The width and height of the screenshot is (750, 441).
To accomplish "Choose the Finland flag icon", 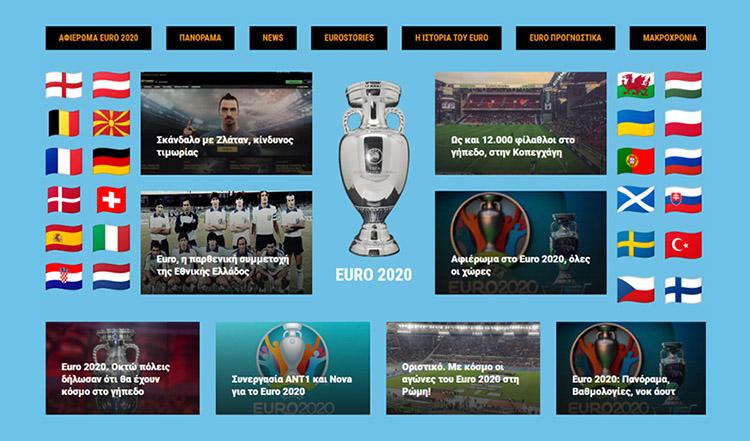I will (683, 290).
